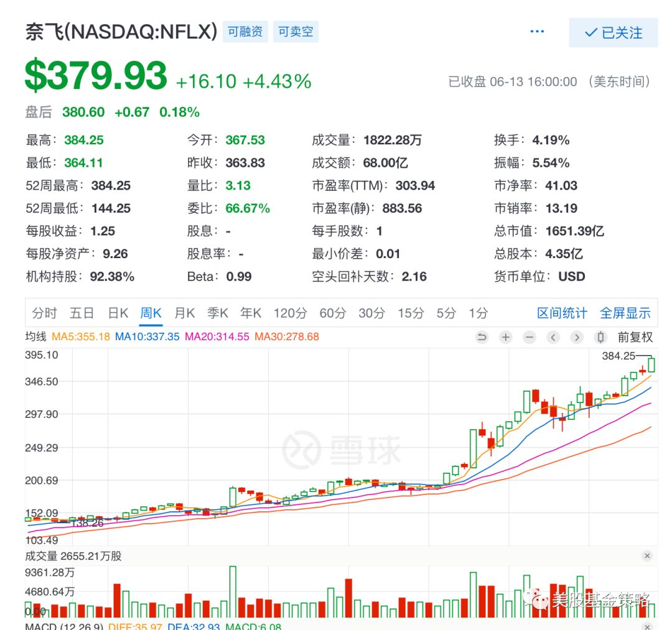Image resolution: width=672 pixels, height=630 pixels.
Task: Select the 日K daily chart tab
Action: (118, 313)
